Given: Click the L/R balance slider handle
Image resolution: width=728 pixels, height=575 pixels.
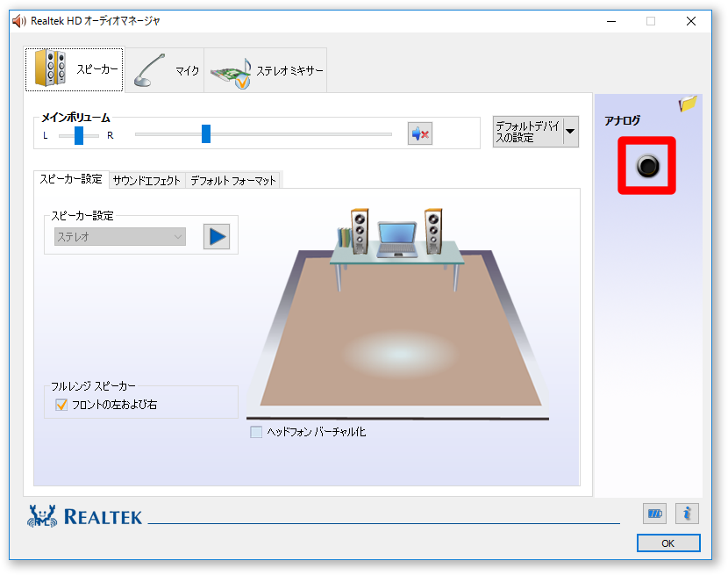Looking at the screenshot, I should (x=79, y=135).
